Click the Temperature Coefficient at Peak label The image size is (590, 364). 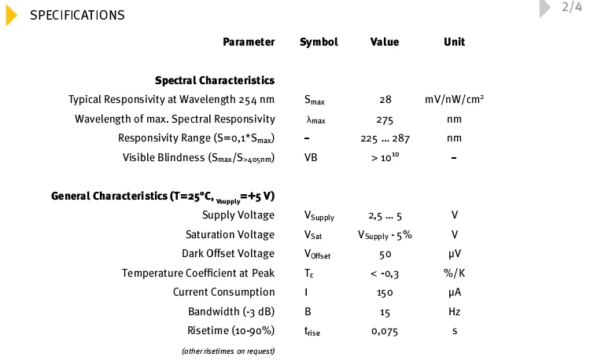pyautogui.click(x=198, y=273)
